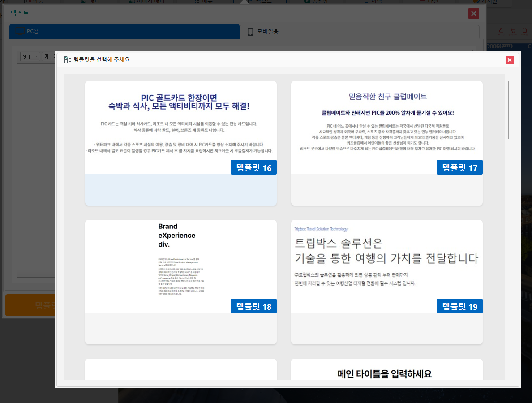Click the orange 템플릿 button behind dialog
532x403 pixels.
30,305
